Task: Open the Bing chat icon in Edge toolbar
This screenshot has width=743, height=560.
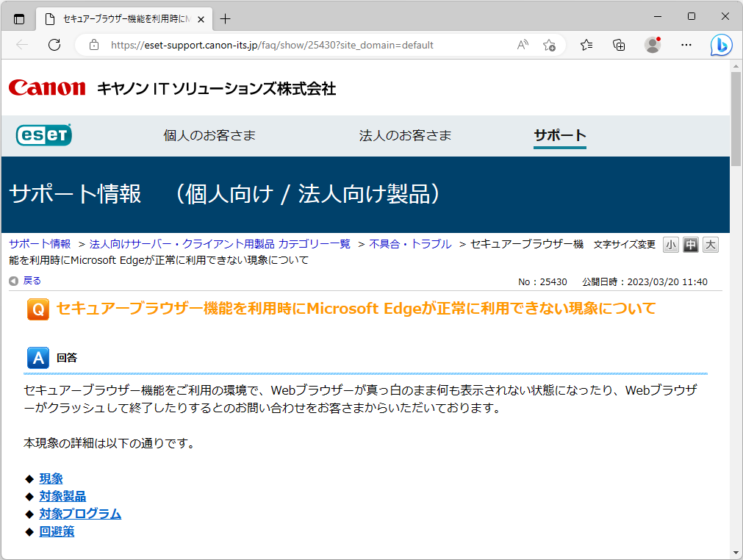Action: point(721,45)
